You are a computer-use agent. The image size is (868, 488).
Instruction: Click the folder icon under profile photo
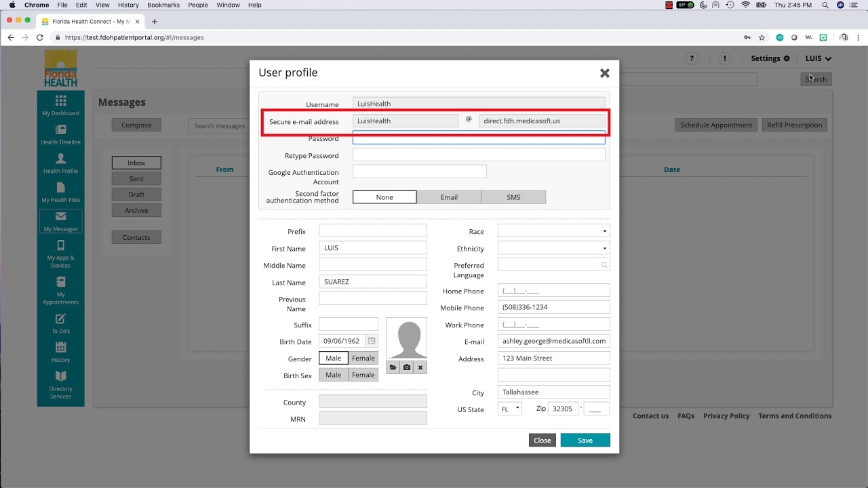[x=393, y=367]
